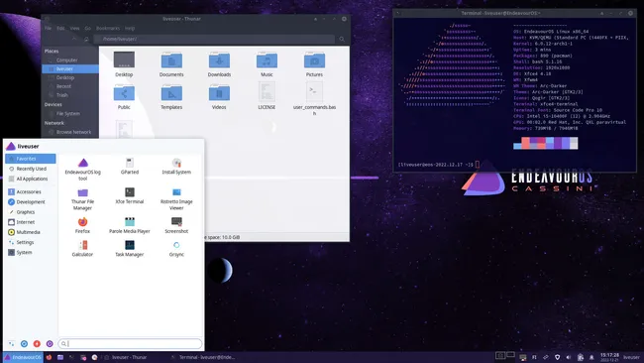The image size is (644, 363).
Task: Launch Calculator from the favorites menu
Action: (x=82, y=249)
